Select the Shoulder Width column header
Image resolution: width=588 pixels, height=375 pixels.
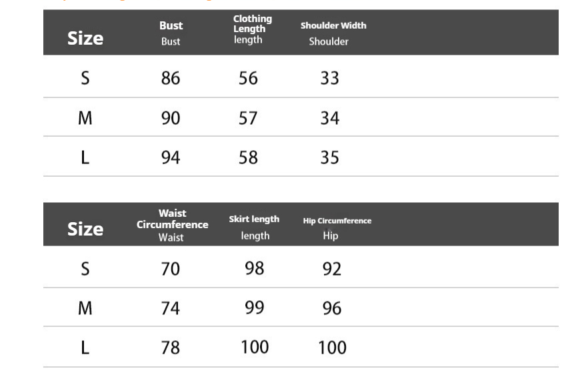333,33
